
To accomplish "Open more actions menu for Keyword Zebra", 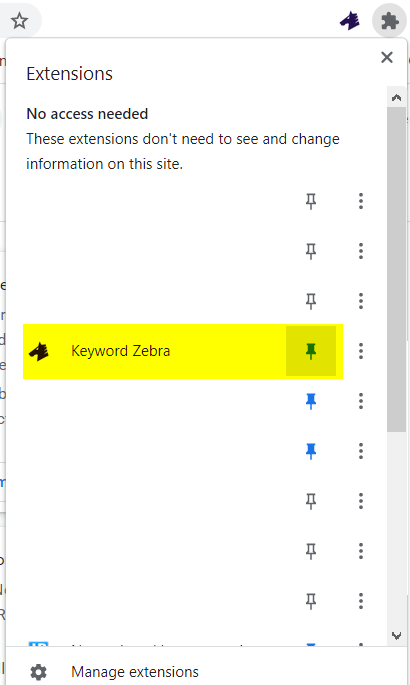I will coord(361,351).
